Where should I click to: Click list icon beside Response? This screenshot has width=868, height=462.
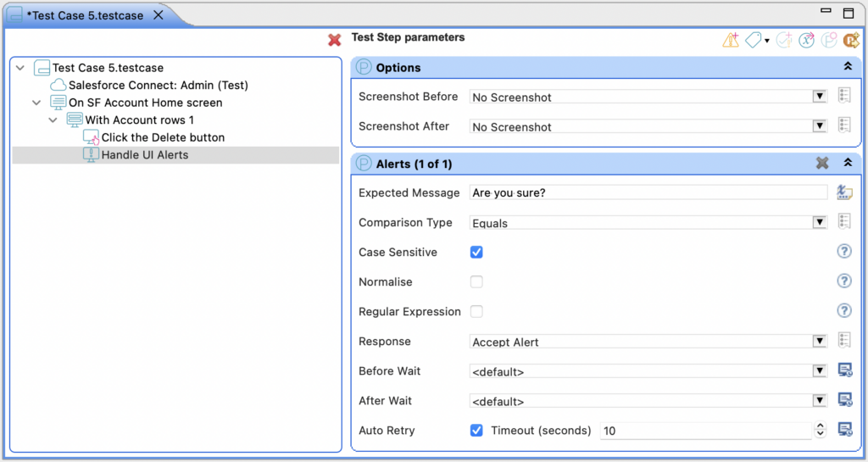844,340
